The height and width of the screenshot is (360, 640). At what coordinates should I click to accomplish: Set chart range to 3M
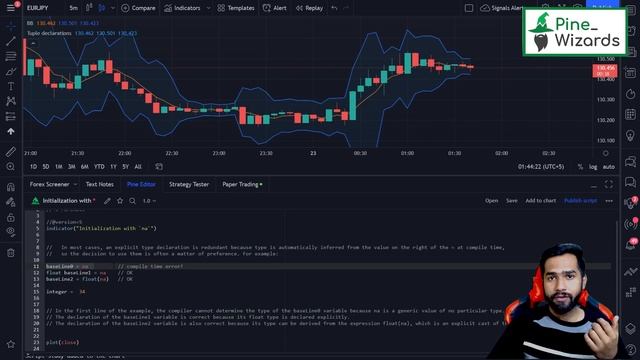(x=71, y=167)
